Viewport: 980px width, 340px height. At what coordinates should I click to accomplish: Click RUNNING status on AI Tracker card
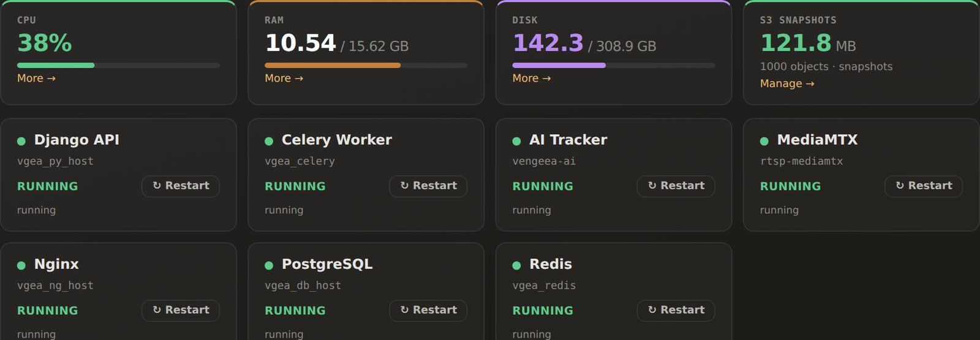pos(543,186)
